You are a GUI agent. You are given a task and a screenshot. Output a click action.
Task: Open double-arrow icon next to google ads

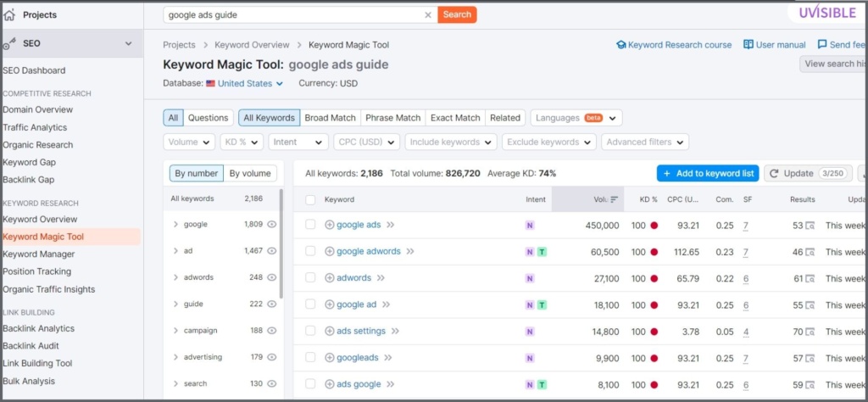tap(391, 225)
